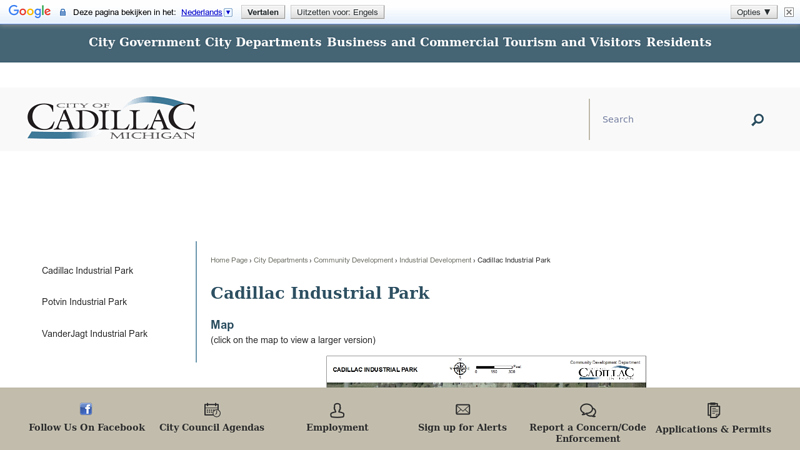Click City Council Agendas link text
The height and width of the screenshot is (450, 800).
[212, 428]
